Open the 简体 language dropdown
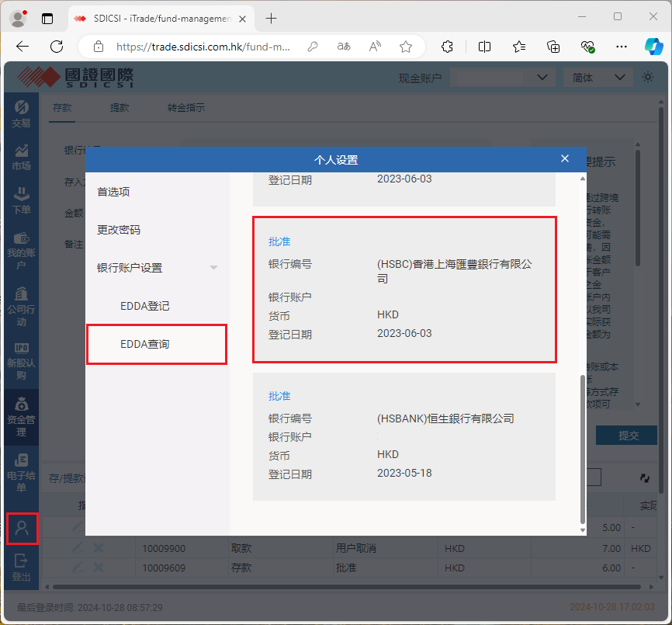 pos(598,78)
